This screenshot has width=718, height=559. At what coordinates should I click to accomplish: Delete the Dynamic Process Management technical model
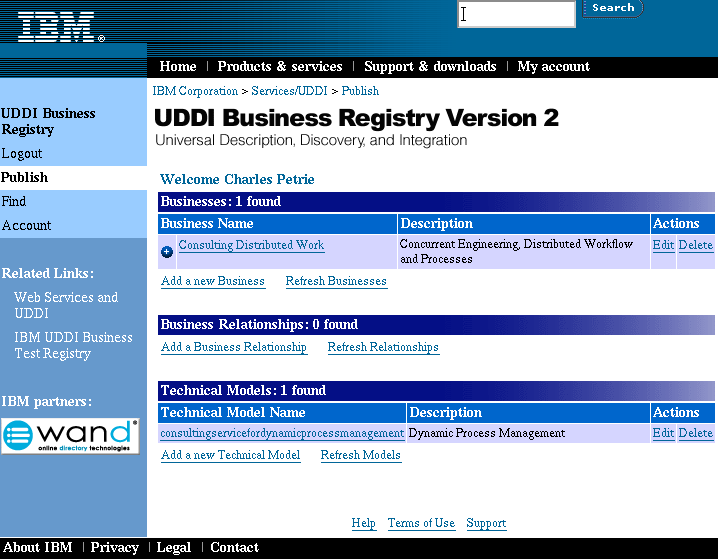[x=696, y=433]
